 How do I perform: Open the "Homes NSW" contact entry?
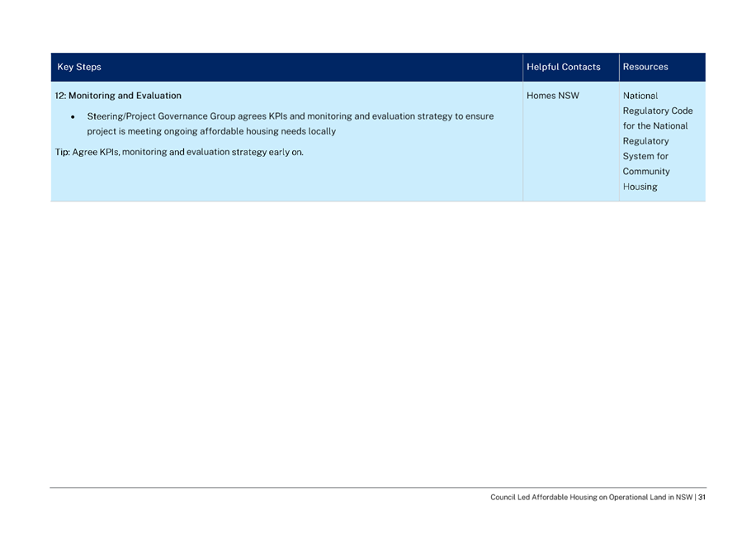553,96
